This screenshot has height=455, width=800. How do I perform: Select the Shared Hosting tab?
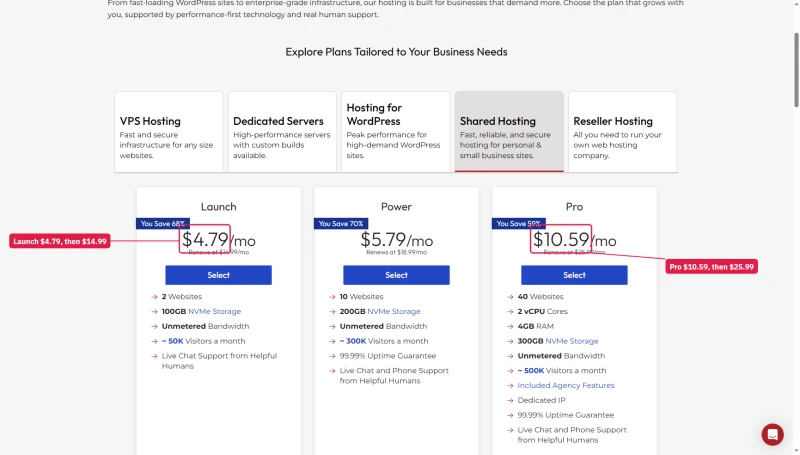click(509, 132)
